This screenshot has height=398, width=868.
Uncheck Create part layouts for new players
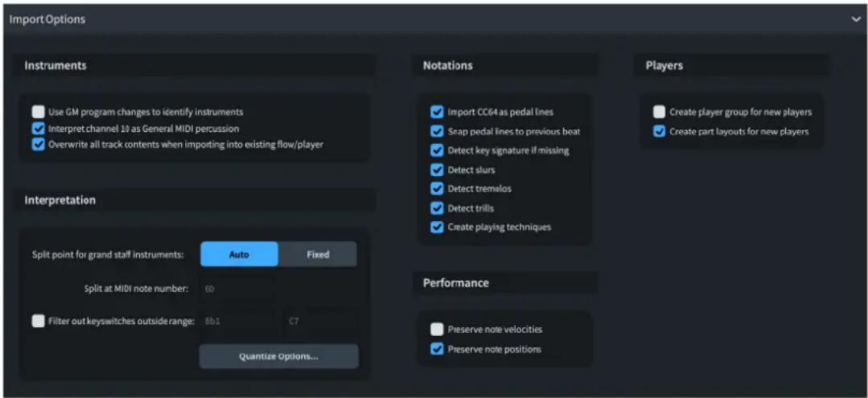click(659, 132)
